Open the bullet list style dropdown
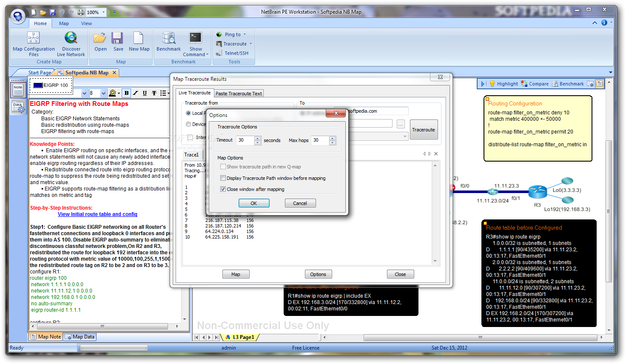The width and height of the screenshot is (626, 364). tap(168, 93)
